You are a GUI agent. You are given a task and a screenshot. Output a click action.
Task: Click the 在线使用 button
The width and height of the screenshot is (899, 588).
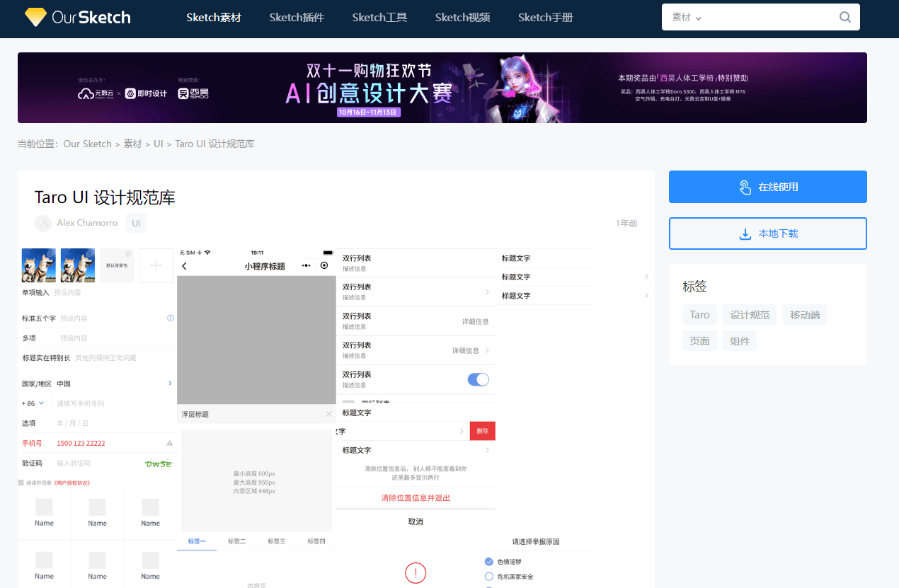coord(767,187)
